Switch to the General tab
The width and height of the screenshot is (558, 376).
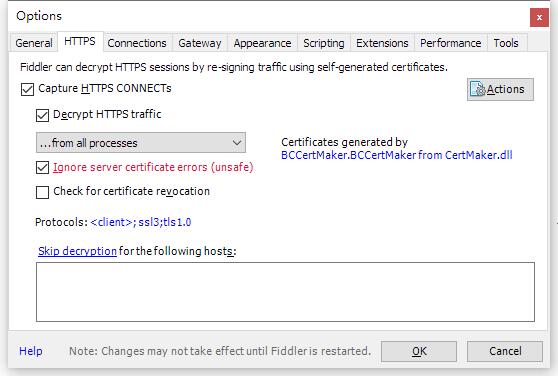pyautogui.click(x=34, y=43)
